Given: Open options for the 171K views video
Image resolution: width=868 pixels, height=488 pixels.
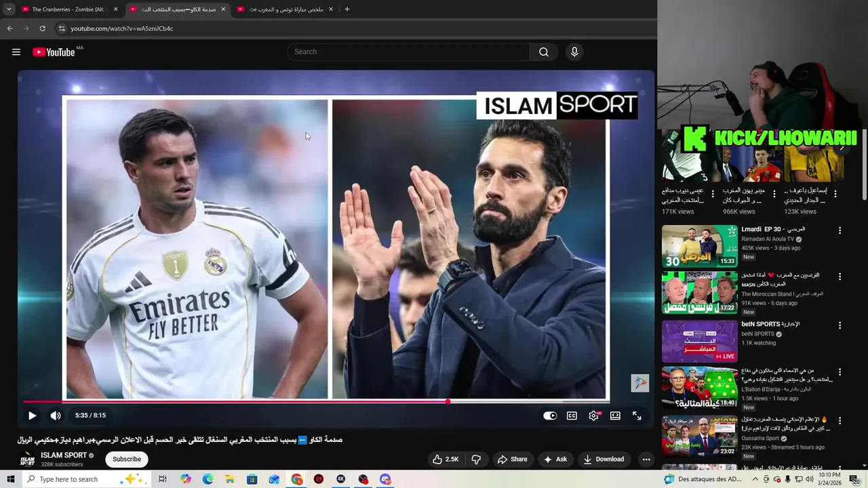Looking at the screenshot, I should click(x=713, y=194).
